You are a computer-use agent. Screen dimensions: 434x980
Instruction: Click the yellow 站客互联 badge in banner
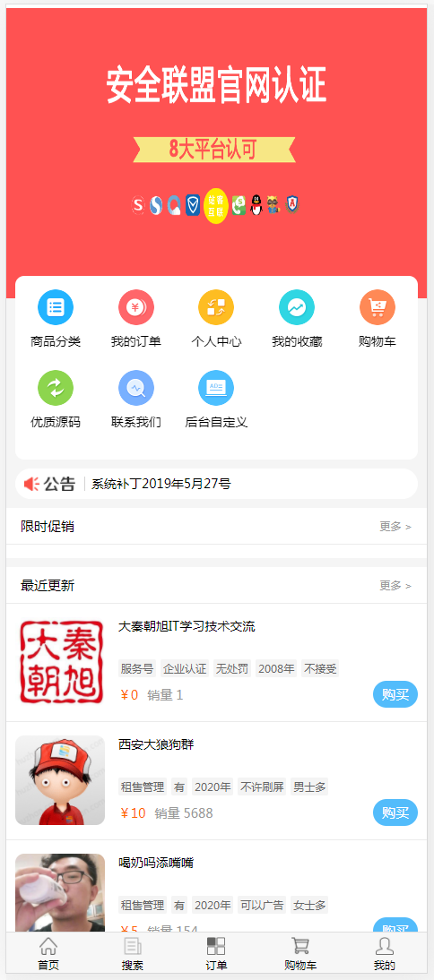click(216, 206)
